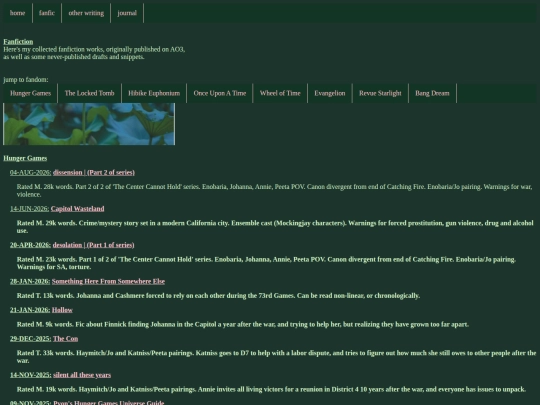Jump to Revue Starlight fandom
540x405 pixels.
pos(380,93)
